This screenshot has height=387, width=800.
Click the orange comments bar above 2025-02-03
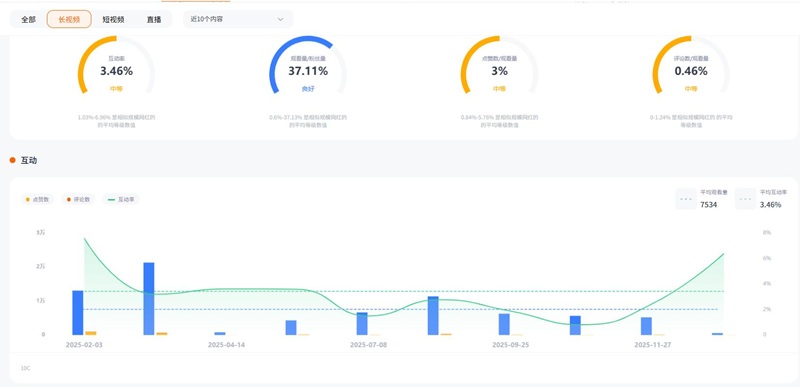(91, 333)
